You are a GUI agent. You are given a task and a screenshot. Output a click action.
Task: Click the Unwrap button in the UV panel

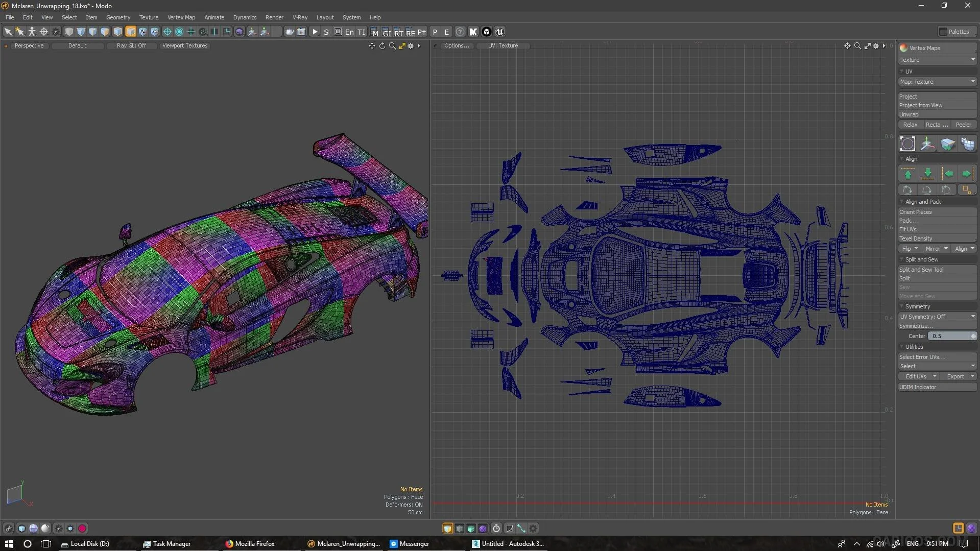[x=909, y=114]
